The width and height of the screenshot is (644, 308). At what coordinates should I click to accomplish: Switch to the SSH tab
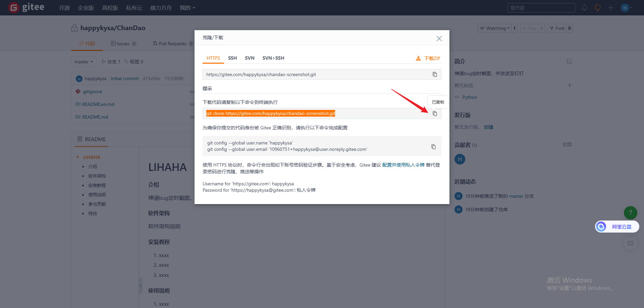(x=232, y=58)
